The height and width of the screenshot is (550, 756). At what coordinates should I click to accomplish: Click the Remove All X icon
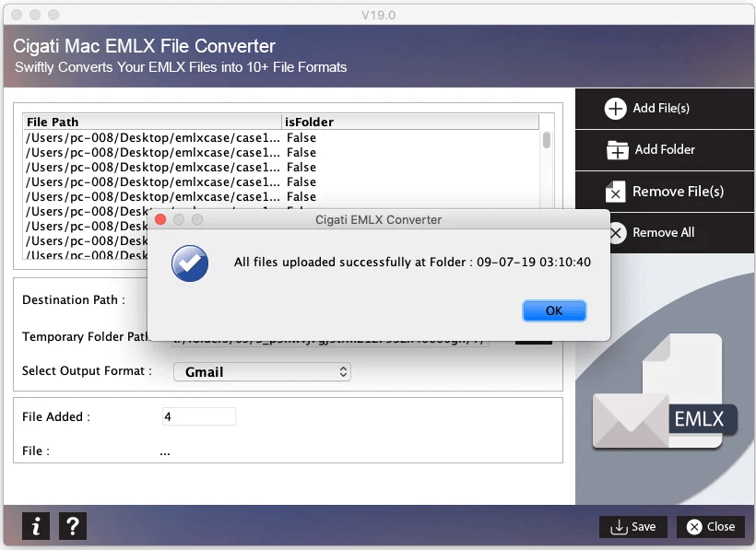[x=617, y=232]
